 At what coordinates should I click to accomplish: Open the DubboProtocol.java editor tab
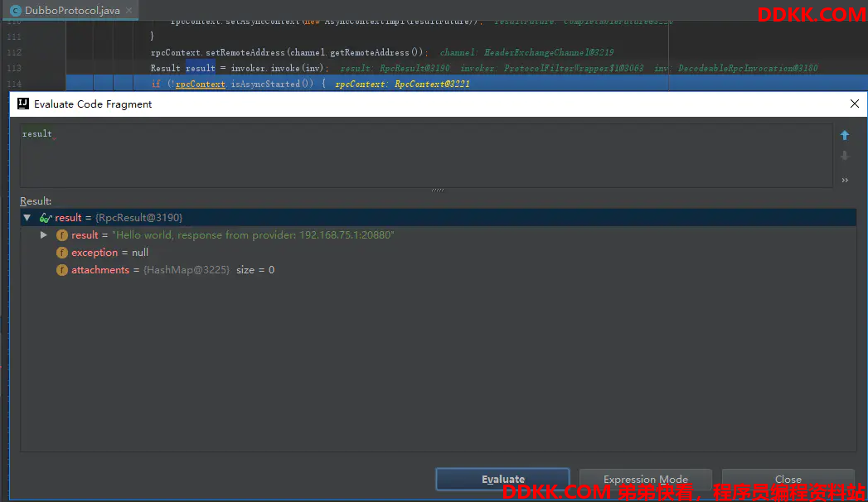coord(72,11)
